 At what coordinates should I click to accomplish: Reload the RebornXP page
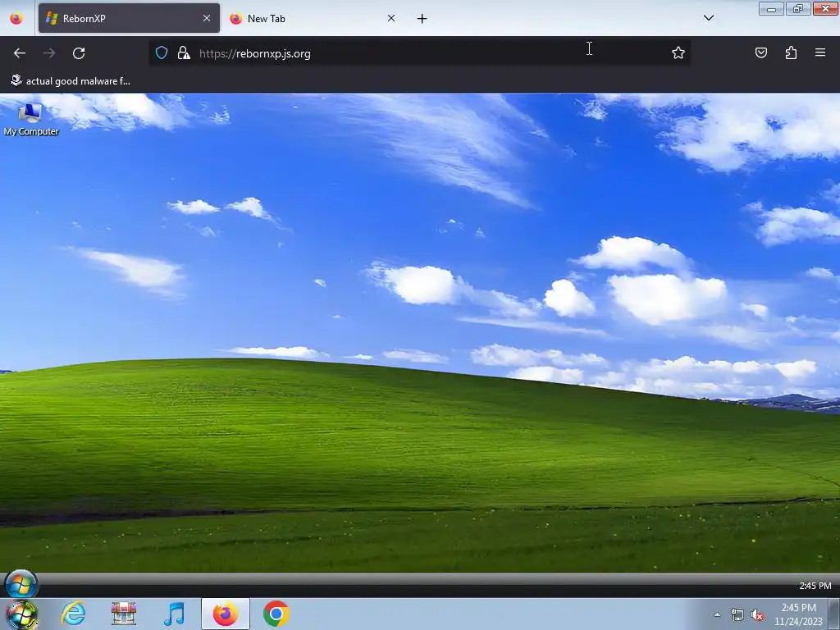[79, 53]
